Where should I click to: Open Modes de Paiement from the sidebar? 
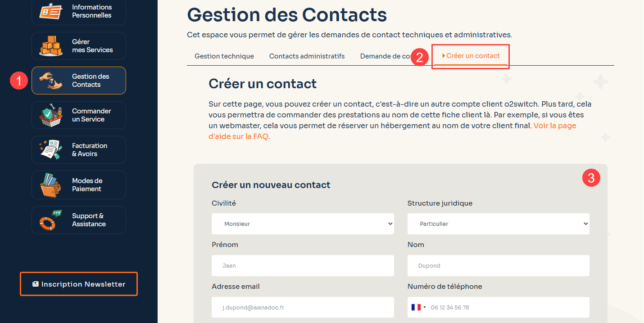50,184
